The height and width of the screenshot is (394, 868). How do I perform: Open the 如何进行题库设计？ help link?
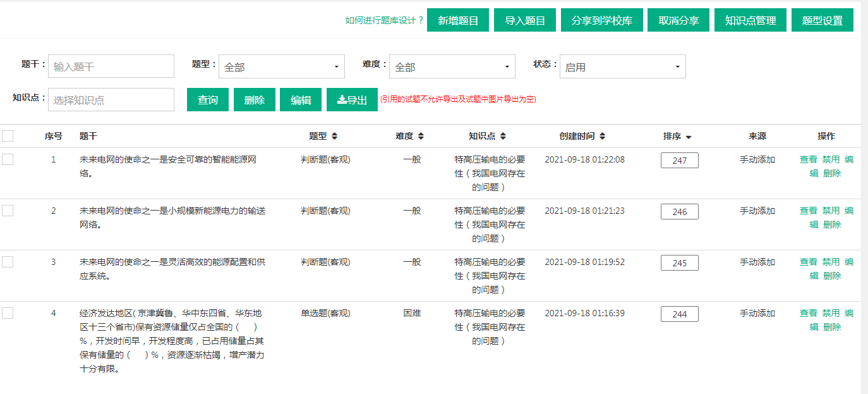pyautogui.click(x=385, y=20)
